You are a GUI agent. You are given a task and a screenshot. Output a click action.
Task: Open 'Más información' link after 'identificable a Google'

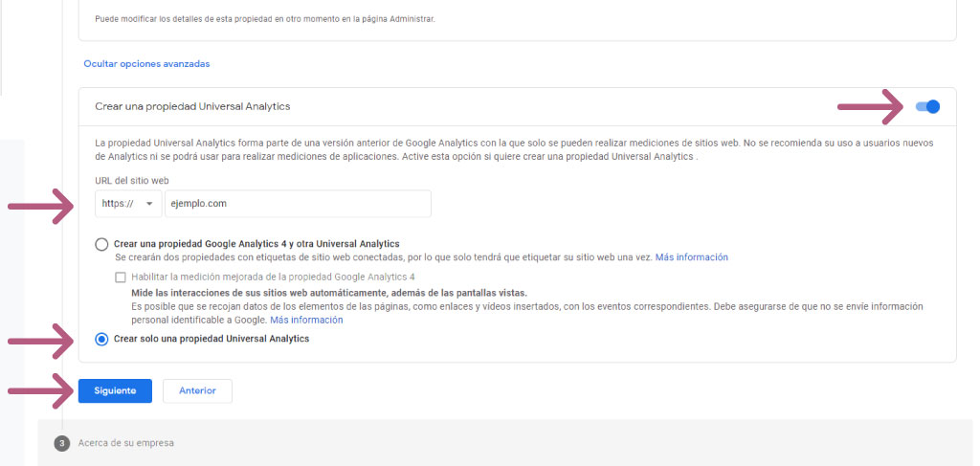(306, 320)
